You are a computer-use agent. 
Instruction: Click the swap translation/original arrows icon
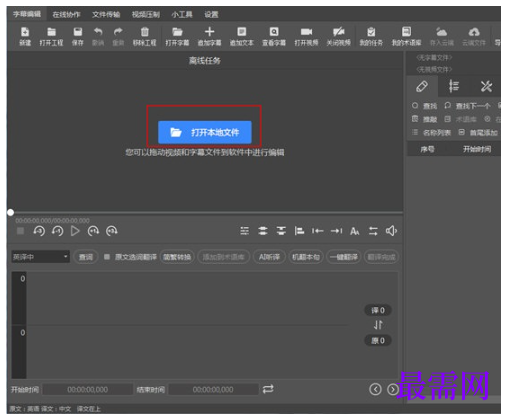pos(378,325)
